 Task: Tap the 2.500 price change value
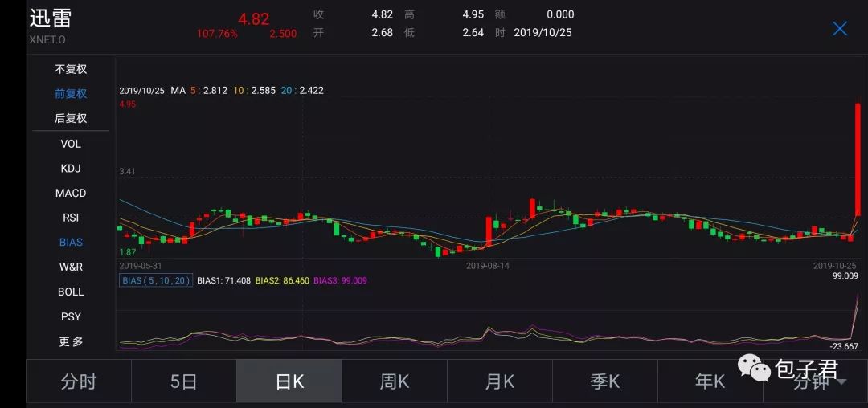click(x=283, y=34)
